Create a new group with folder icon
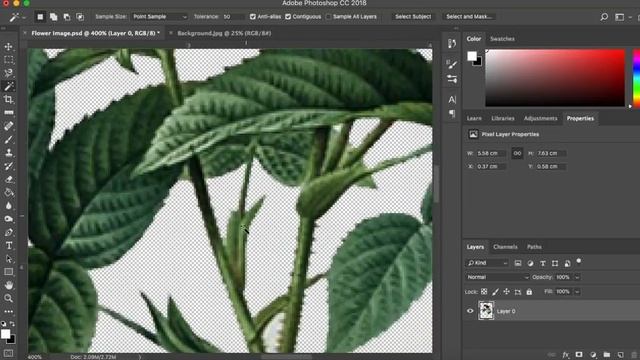640x360 pixels. pyautogui.click(x=607, y=355)
